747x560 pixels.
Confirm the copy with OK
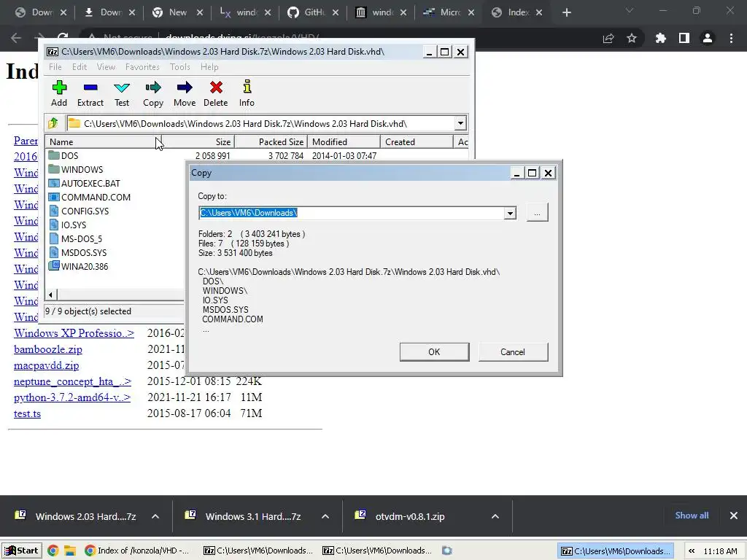click(434, 352)
